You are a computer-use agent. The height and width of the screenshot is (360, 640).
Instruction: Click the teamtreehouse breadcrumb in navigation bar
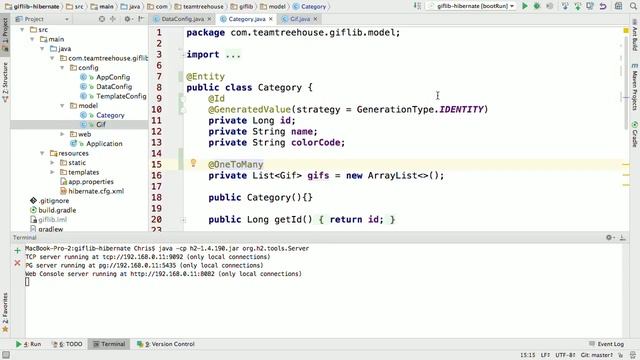click(203, 7)
